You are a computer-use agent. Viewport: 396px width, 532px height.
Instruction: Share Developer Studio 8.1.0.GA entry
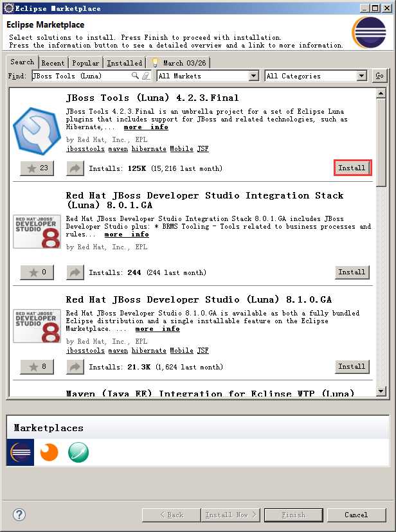[x=75, y=367]
